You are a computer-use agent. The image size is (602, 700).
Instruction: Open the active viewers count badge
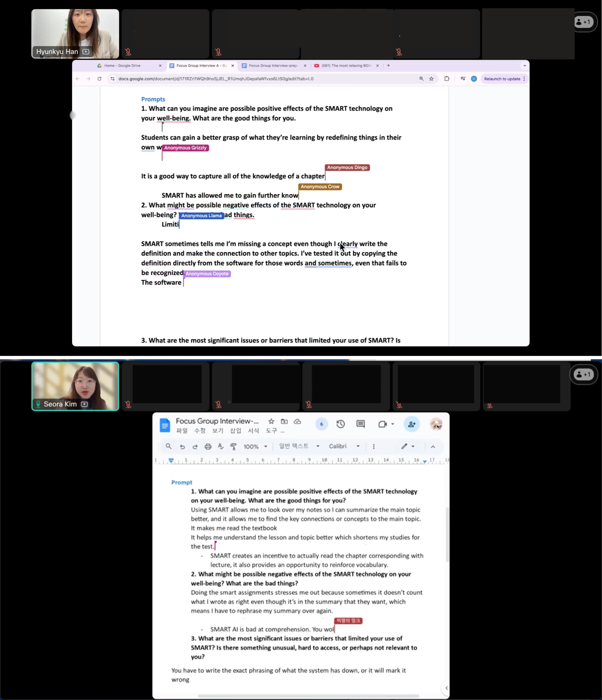pos(321,424)
